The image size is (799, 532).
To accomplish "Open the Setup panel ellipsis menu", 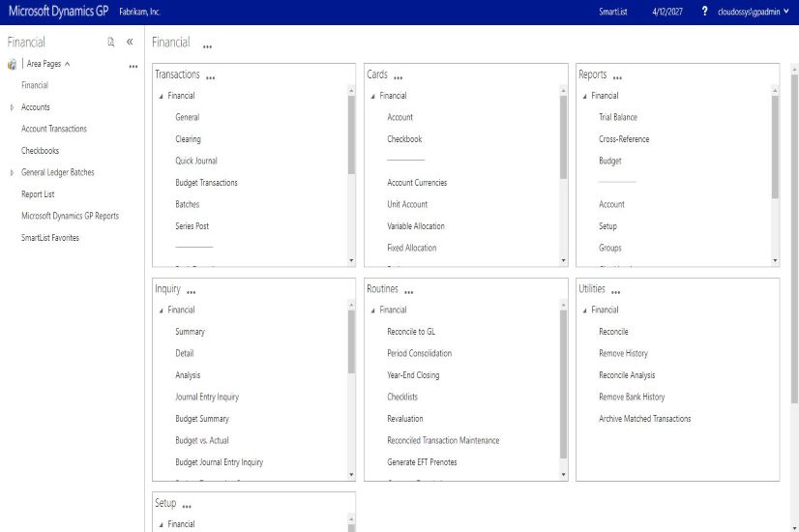I will [187, 507].
